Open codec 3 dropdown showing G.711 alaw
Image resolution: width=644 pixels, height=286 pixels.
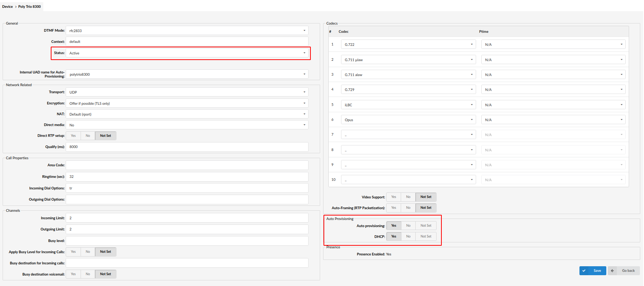[409, 75]
